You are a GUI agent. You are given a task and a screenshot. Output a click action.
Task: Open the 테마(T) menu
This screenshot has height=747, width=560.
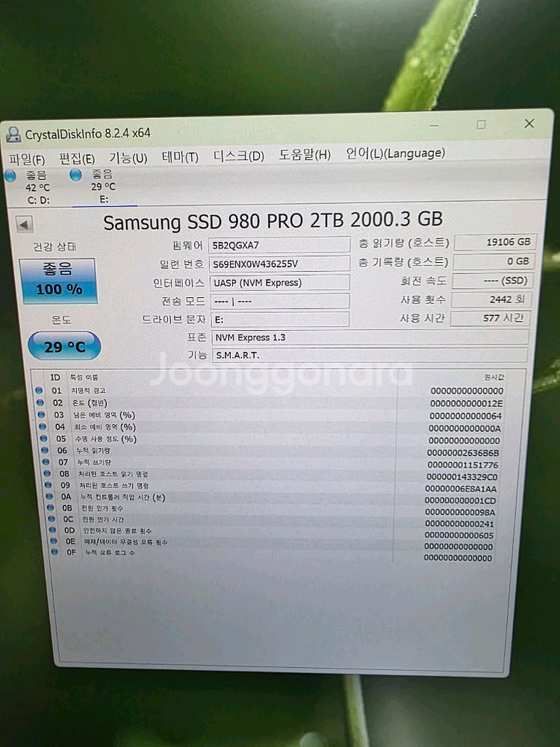pos(180,157)
